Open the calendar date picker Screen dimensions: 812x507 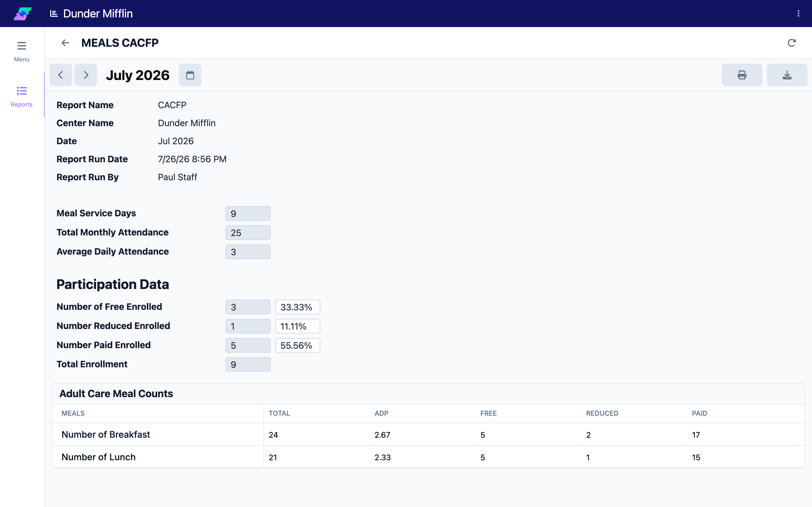point(190,75)
